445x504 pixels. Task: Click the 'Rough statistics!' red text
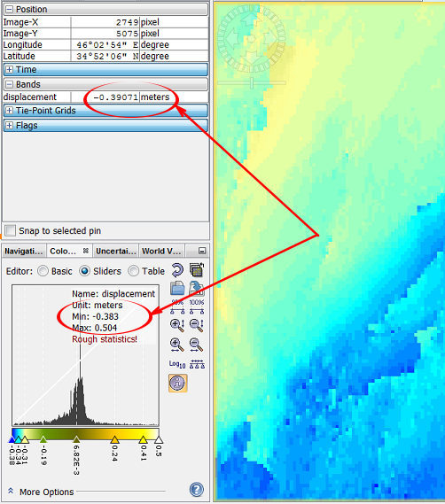tap(105, 339)
